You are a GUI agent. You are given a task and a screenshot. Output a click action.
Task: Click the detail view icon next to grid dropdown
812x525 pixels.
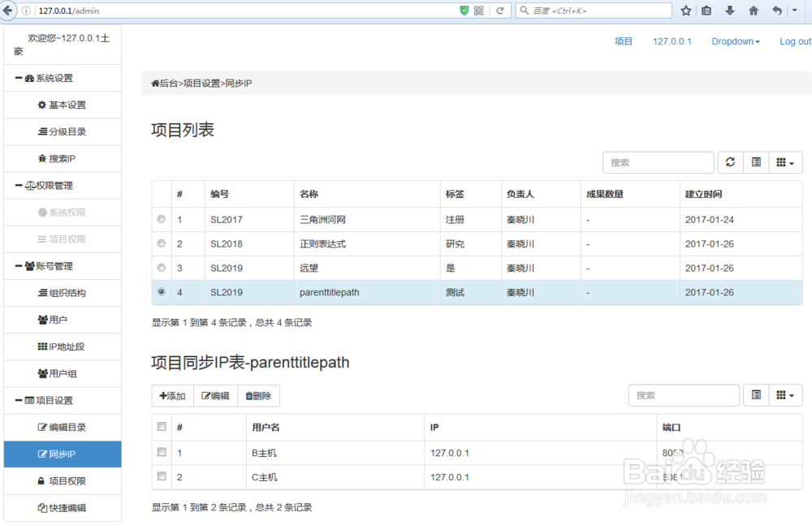755,162
